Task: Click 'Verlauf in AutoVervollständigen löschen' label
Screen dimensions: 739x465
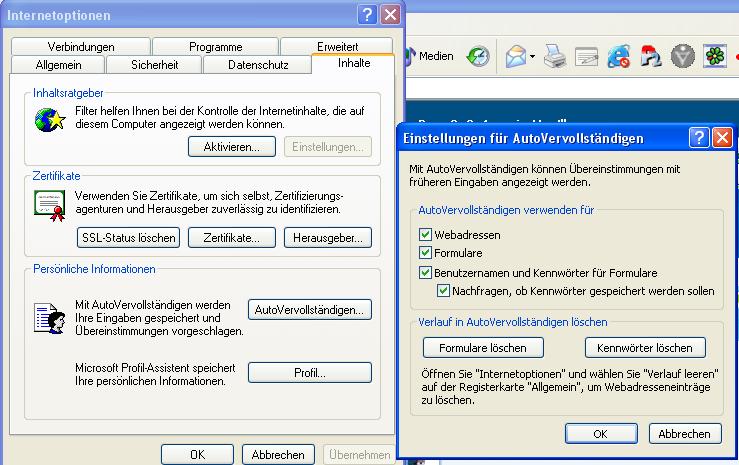Action: 513,322
